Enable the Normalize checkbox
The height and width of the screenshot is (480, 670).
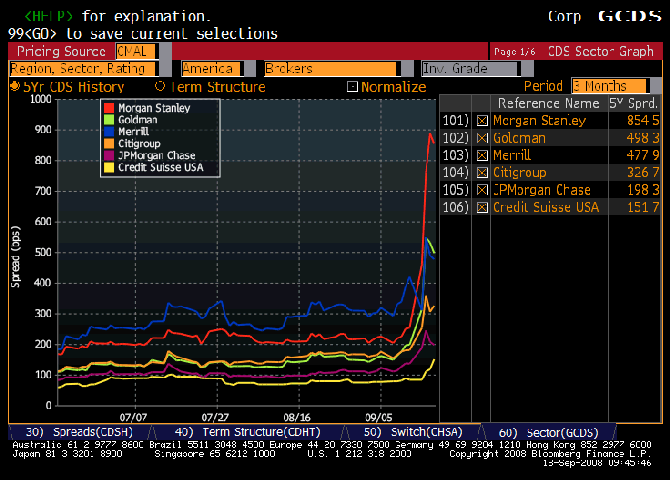coord(352,87)
